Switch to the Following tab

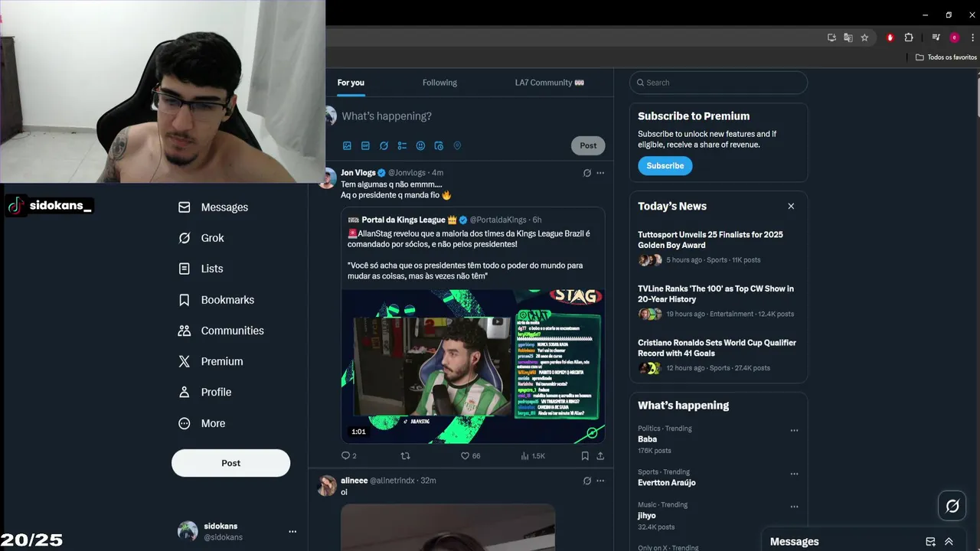[x=439, y=83]
